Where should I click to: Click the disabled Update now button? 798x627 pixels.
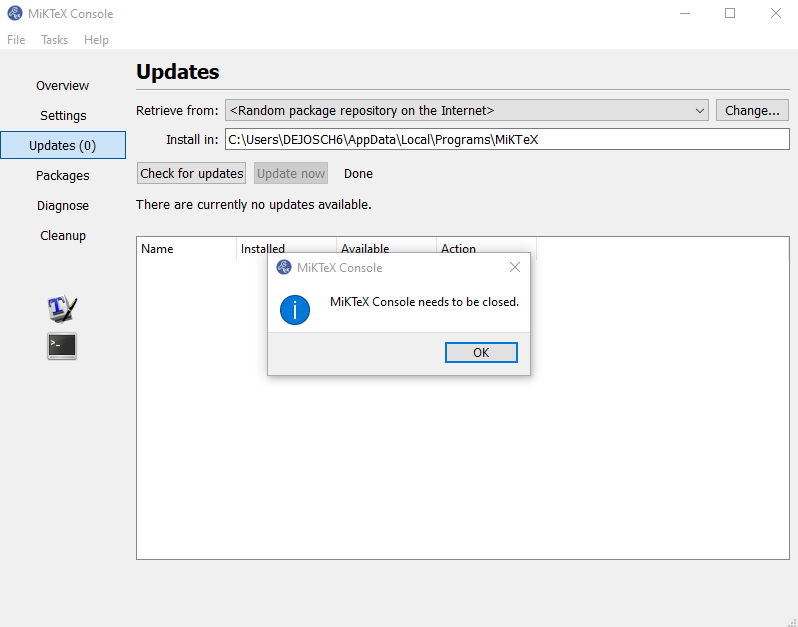click(291, 174)
